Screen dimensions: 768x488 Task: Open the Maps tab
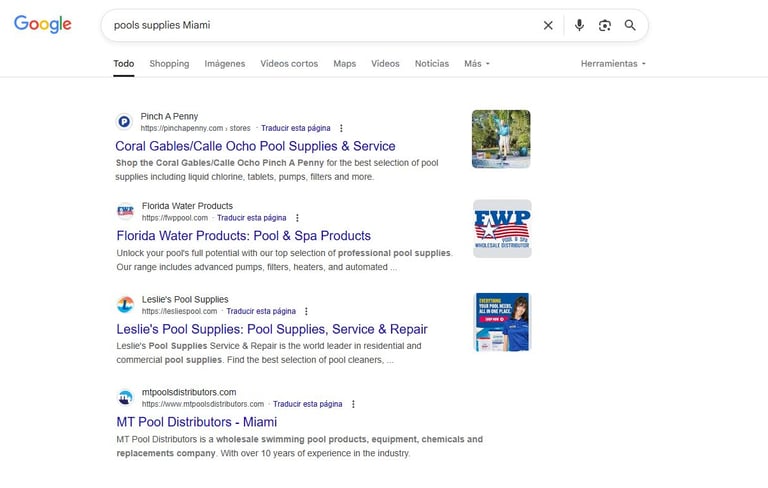click(344, 64)
